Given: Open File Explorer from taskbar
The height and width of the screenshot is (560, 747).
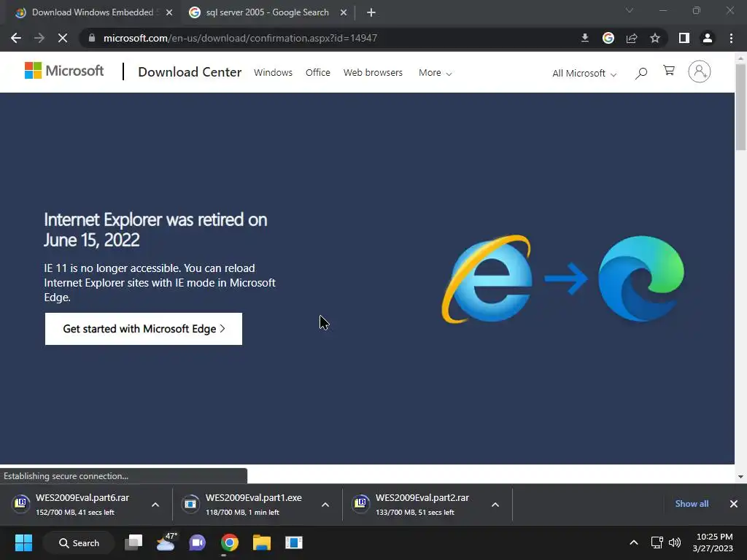Looking at the screenshot, I should (x=262, y=542).
